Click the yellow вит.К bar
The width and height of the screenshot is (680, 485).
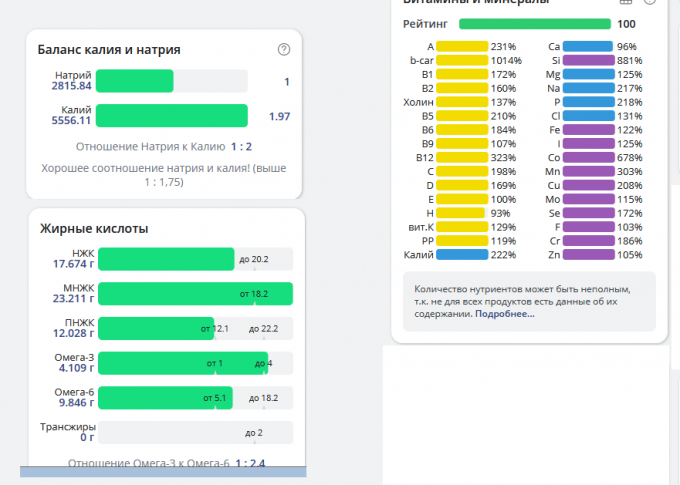pyautogui.click(x=462, y=227)
